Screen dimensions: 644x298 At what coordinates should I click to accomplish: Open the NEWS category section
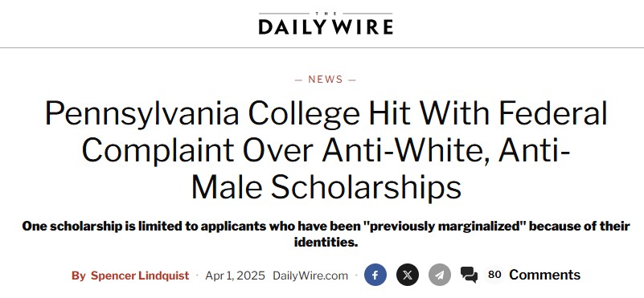(326, 80)
